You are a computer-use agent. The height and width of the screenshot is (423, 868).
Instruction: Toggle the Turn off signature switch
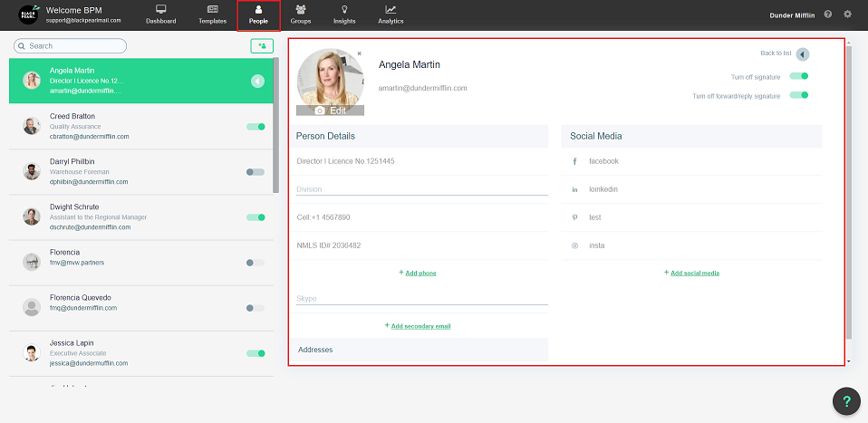coord(798,77)
